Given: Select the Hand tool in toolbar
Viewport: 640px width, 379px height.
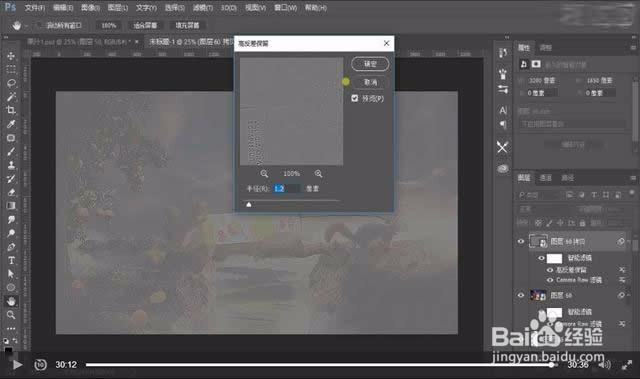Looking at the screenshot, I should 11,301.
